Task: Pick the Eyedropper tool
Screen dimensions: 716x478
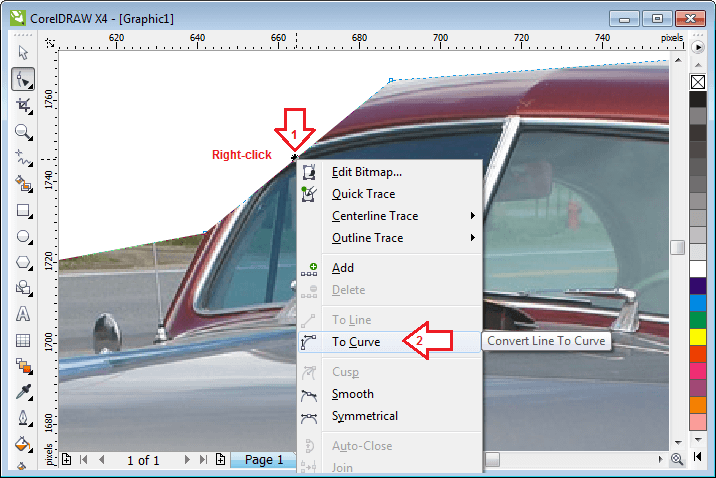Action: tap(24, 392)
